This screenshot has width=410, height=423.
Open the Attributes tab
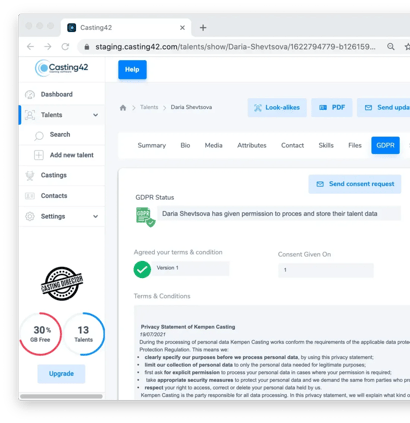(x=252, y=145)
